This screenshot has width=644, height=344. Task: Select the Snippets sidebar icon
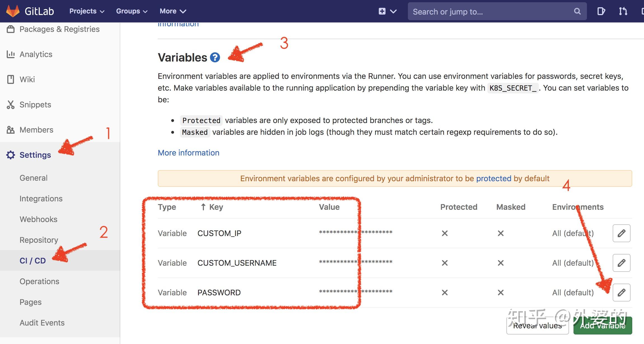pyautogui.click(x=10, y=105)
